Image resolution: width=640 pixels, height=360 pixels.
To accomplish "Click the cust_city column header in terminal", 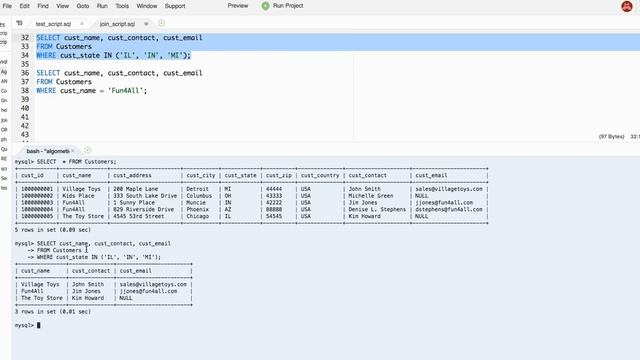I will [201, 176].
